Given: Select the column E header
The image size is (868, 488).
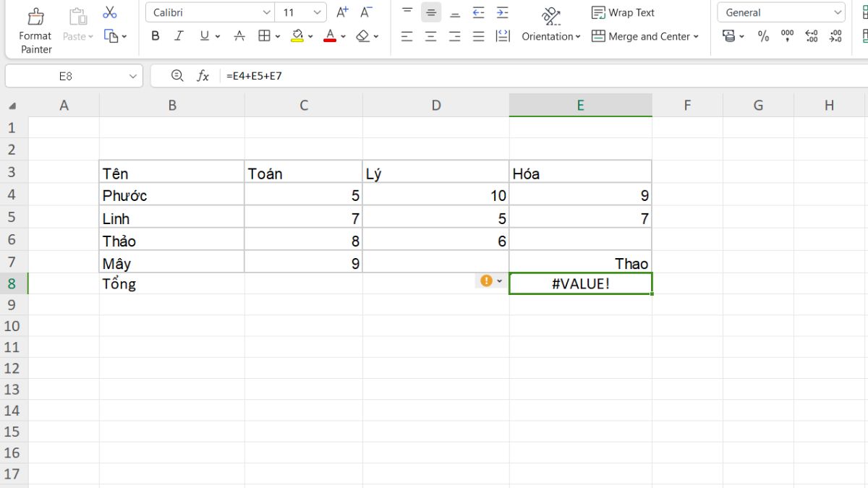Looking at the screenshot, I should tap(580, 106).
